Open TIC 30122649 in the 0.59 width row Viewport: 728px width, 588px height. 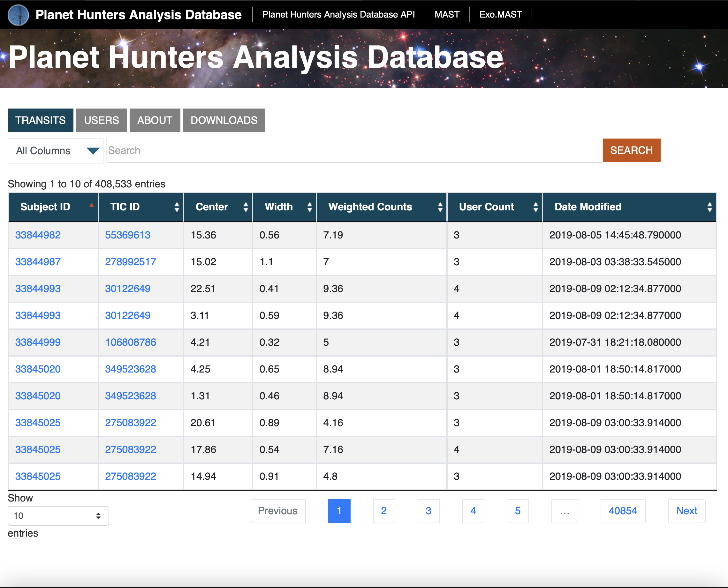pyautogui.click(x=128, y=315)
